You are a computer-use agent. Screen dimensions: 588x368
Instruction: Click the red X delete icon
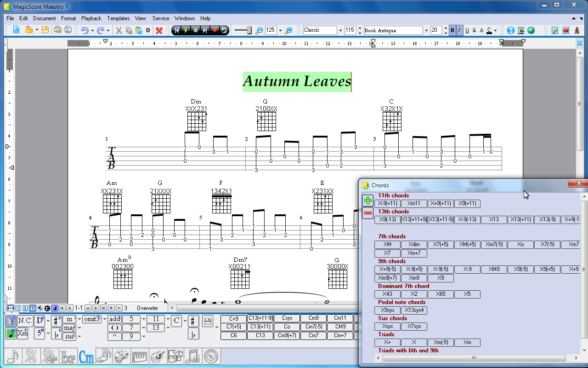point(159,30)
